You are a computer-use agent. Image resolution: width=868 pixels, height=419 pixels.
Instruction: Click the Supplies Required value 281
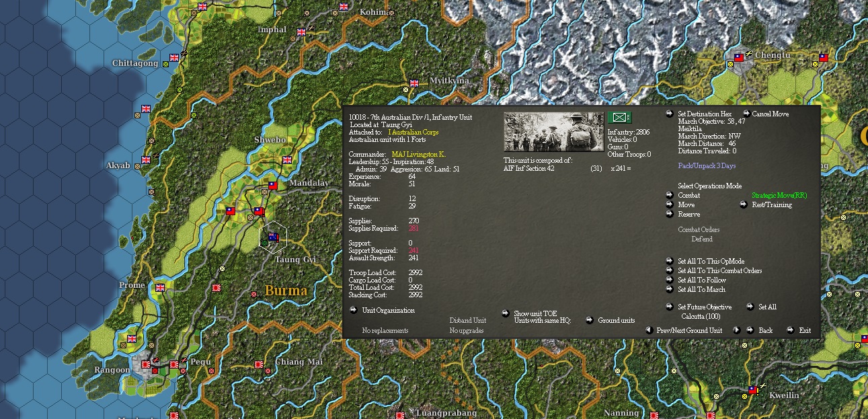tap(413, 229)
